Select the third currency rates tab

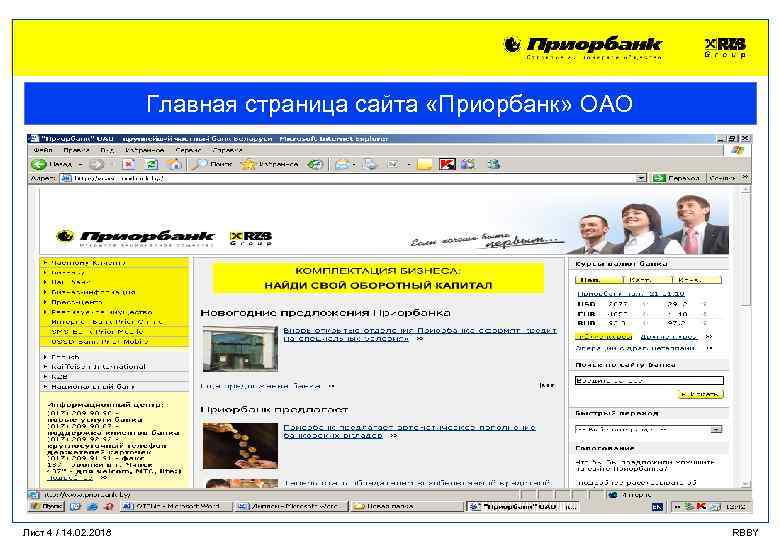coord(696,280)
